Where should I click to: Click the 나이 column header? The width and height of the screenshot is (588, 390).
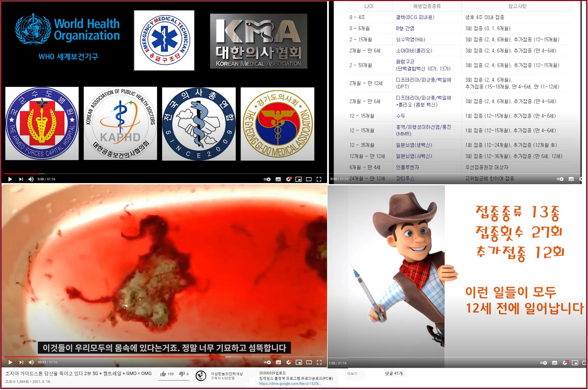[x=369, y=6]
